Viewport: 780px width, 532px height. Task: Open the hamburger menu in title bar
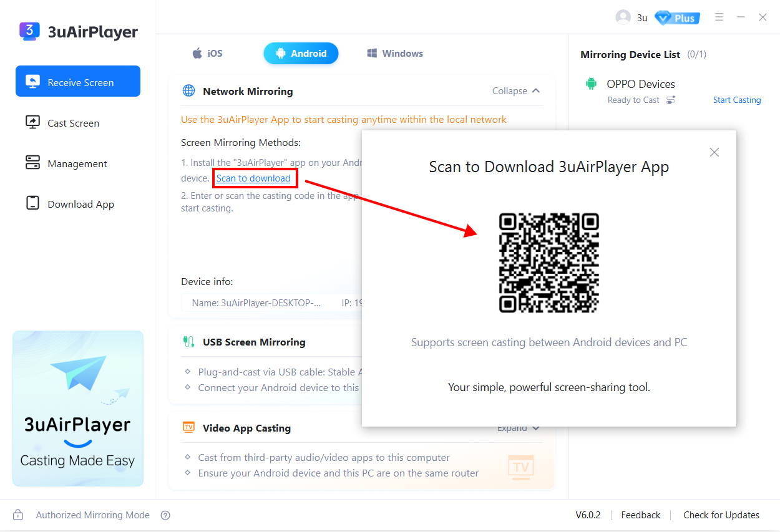point(719,17)
